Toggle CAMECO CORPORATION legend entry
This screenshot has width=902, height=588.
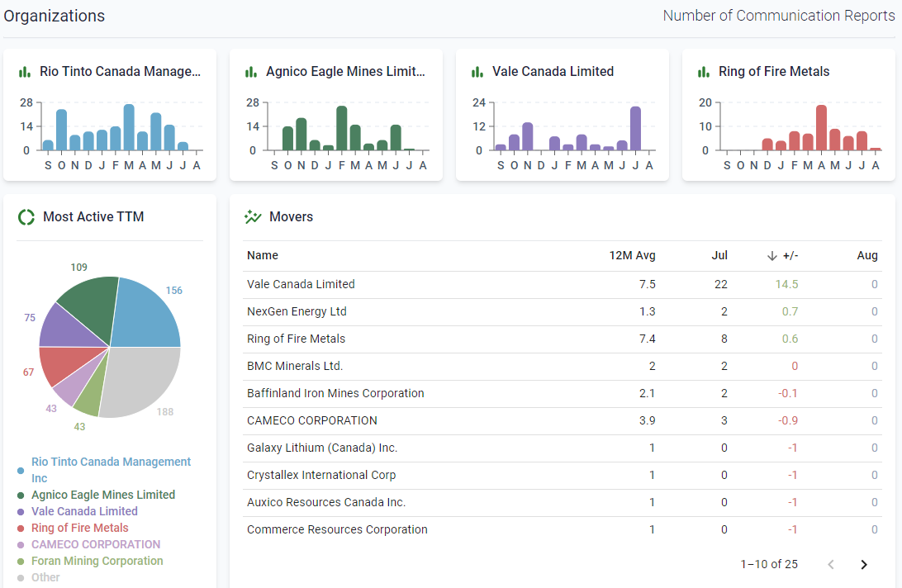tap(96, 544)
